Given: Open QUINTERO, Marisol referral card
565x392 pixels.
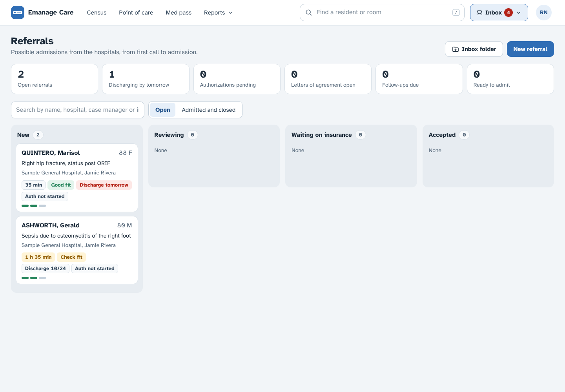Looking at the screenshot, I should (77, 178).
